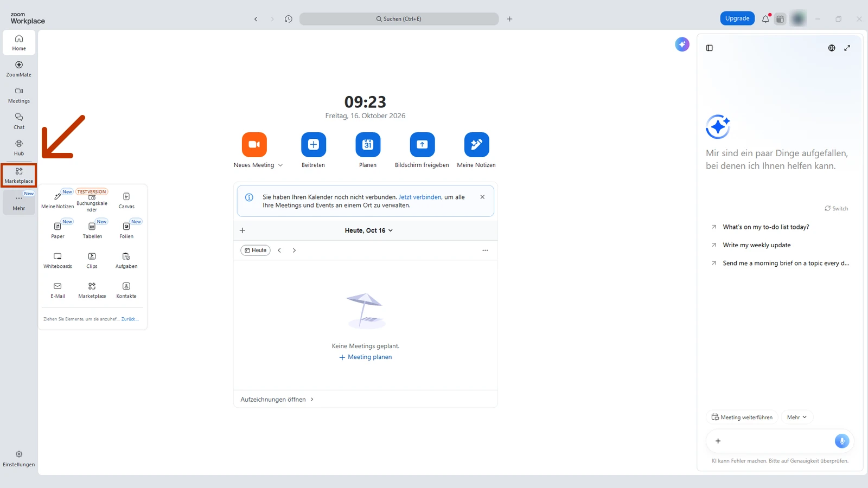This screenshot has width=868, height=488.
Task: Open Folien in the popup menu
Action: click(126, 230)
